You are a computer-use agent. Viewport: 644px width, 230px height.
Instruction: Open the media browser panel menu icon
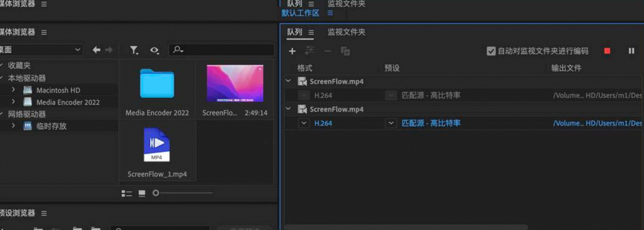[44, 32]
